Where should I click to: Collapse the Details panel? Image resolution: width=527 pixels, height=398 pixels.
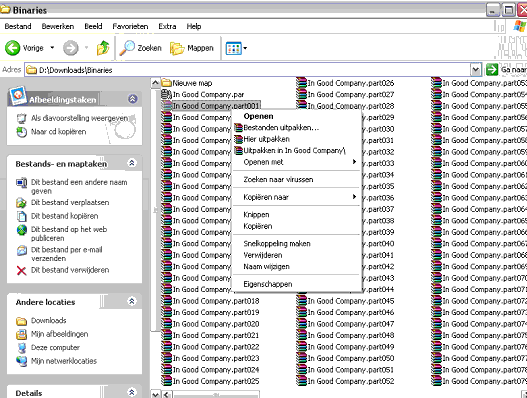132,392
